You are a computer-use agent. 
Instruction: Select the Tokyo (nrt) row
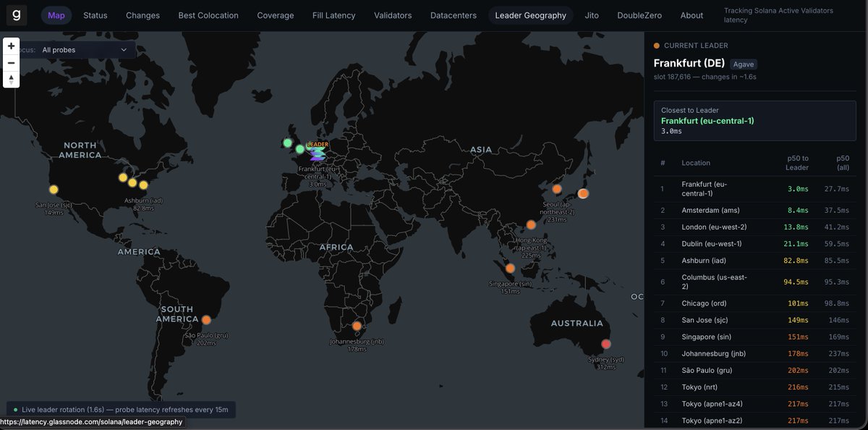754,387
